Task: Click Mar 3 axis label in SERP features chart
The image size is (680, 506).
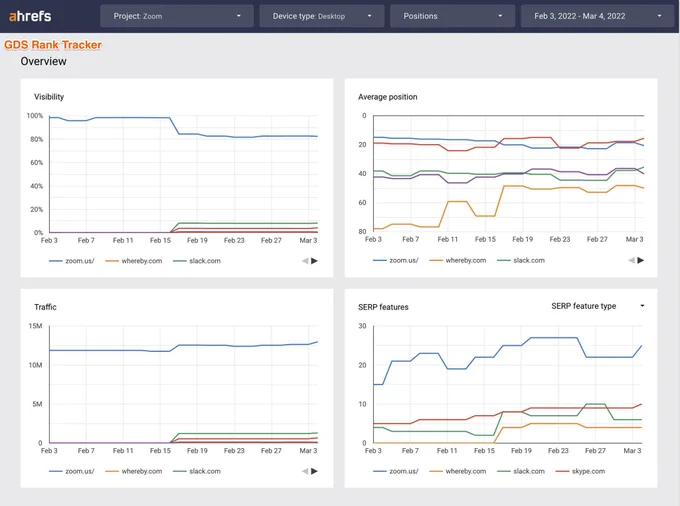Action: point(632,451)
